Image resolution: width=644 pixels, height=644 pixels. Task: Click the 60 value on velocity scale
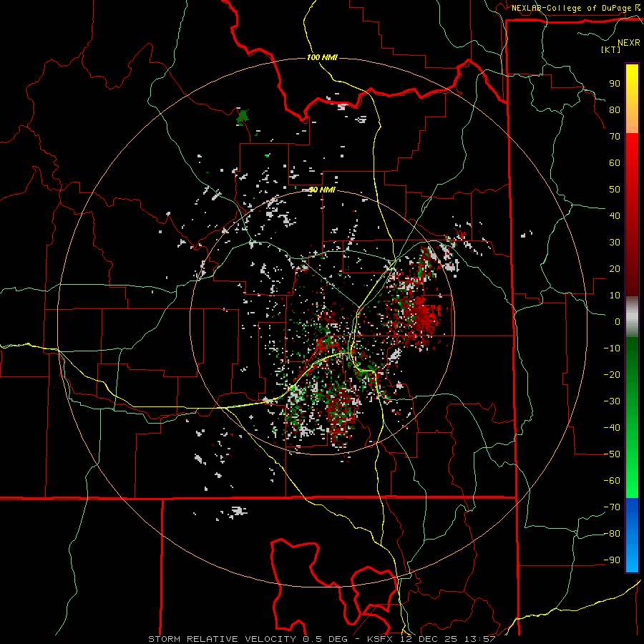[x=615, y=163]
